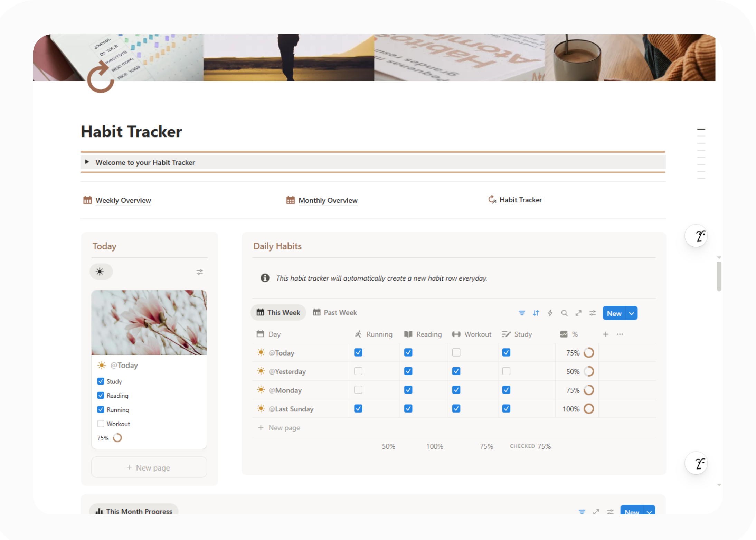Check Running box in the @Yesterday row
Viewport: 756px width, 540px height.
click(x=358, y=371)
